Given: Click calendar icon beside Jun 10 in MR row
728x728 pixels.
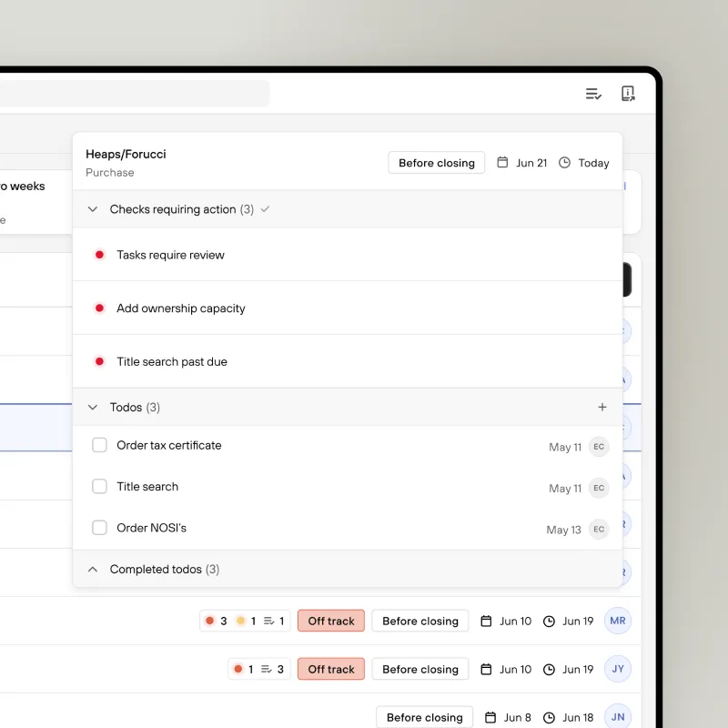Looking at the screenshot, I should click(x=486, y=622).
